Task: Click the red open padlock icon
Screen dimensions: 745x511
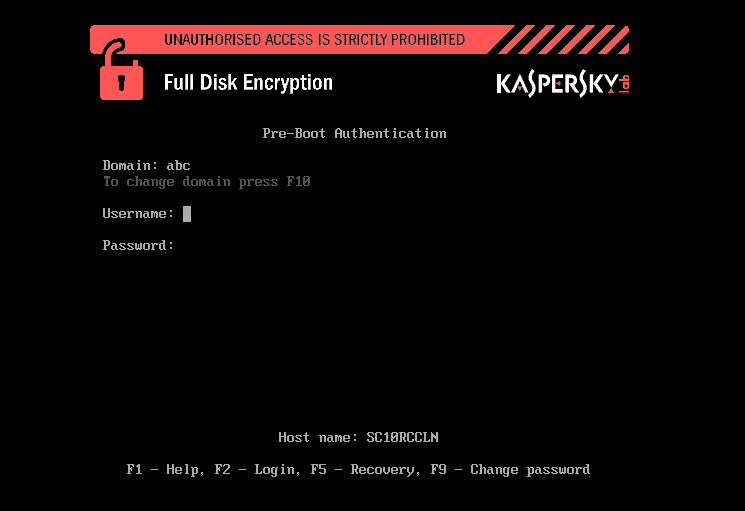Action: pyautogui.click(x=121, y=69)
